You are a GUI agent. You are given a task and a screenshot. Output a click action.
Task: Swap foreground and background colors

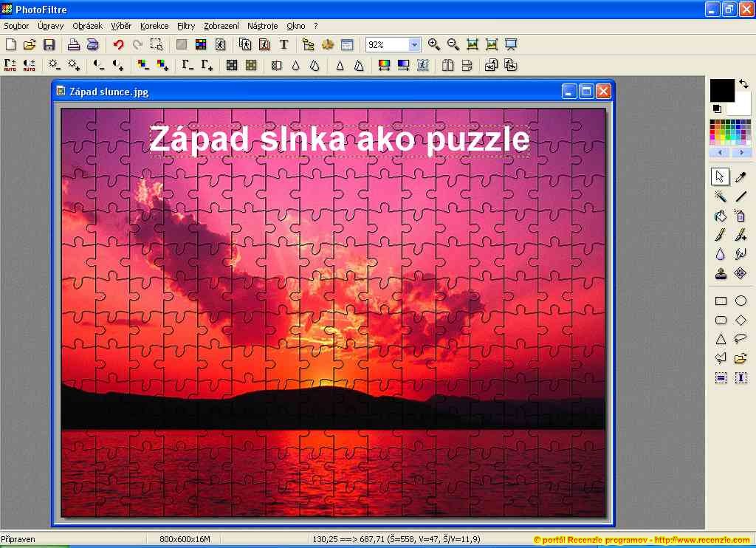point(743,84)
